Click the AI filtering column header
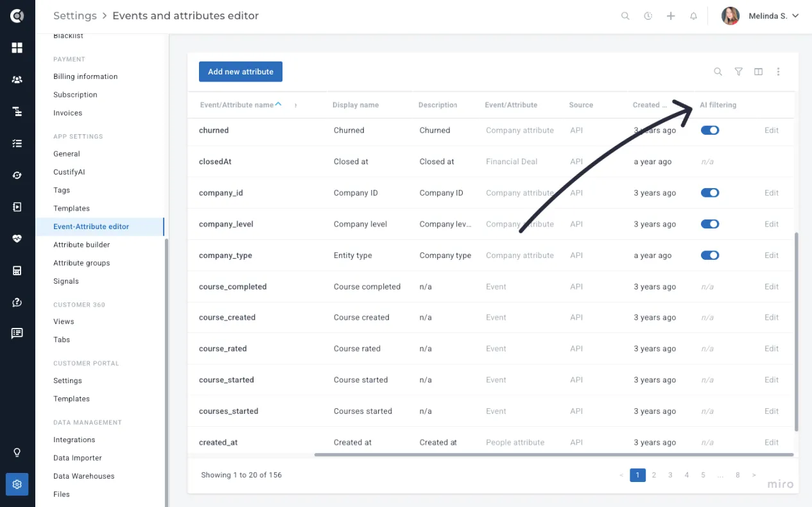Image resolution: width=812 pixels, height=507 pixels. click(x=718, y=105)
